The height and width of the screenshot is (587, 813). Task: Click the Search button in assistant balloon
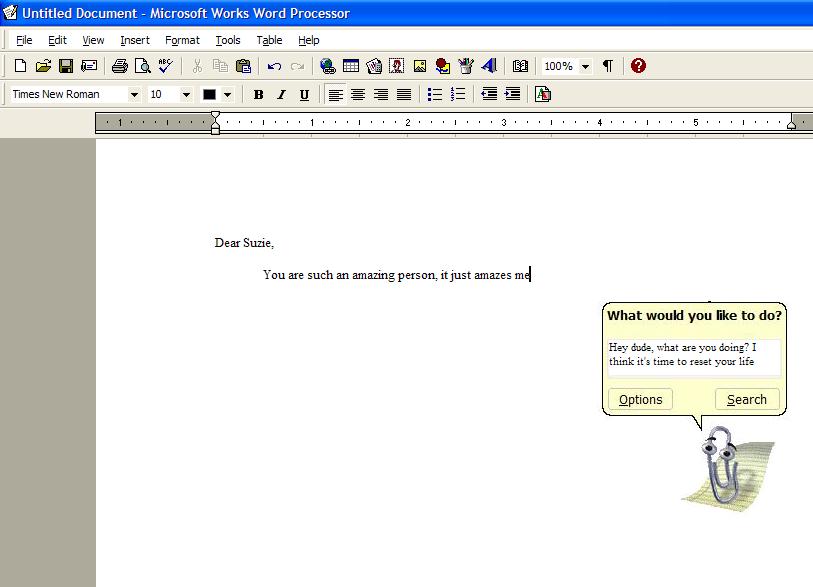747,399
